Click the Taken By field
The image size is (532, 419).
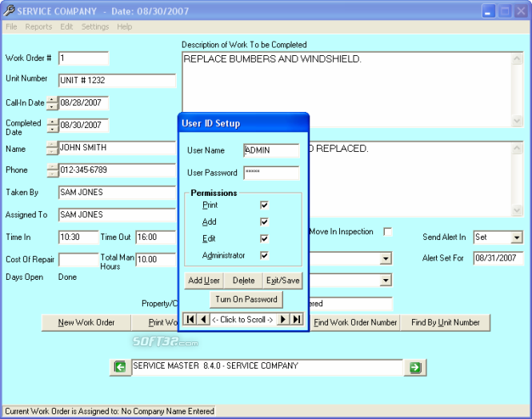[117, 193]
